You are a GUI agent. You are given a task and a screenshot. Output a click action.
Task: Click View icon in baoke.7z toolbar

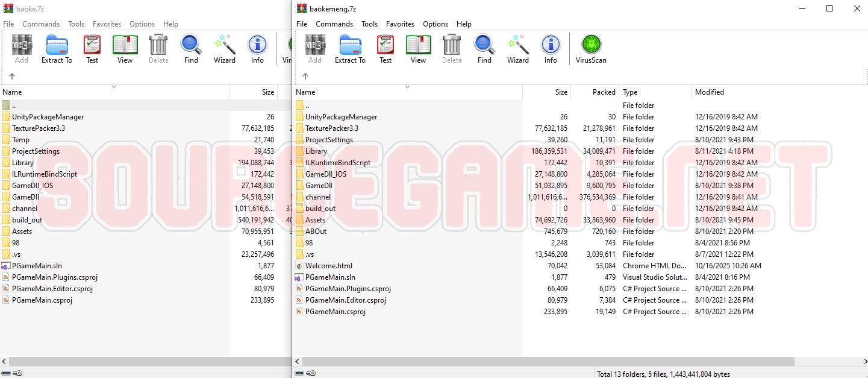tap(125, 49)
